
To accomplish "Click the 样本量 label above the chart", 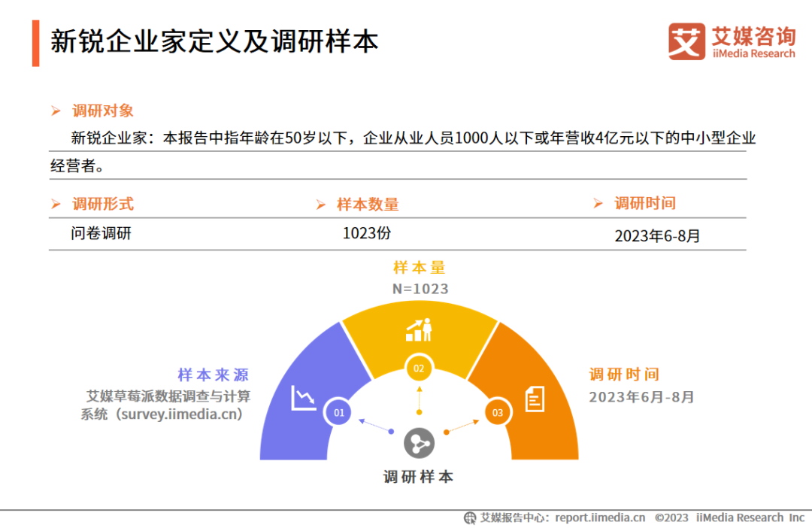I will click(419, 267).
